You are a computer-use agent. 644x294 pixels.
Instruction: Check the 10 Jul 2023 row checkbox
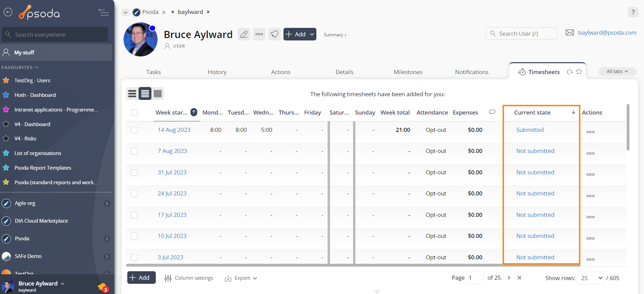[x=134, y=236]
